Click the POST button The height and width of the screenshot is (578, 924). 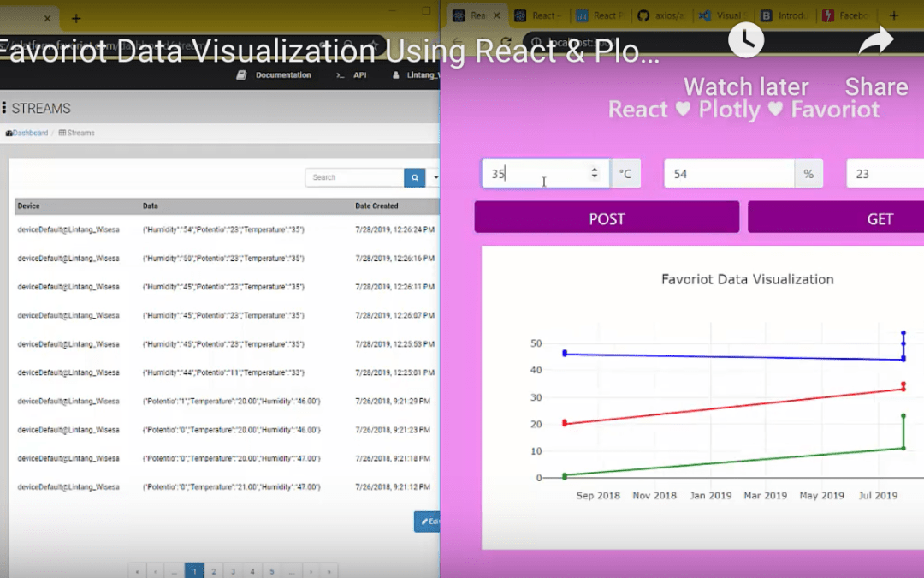[606, 217]
